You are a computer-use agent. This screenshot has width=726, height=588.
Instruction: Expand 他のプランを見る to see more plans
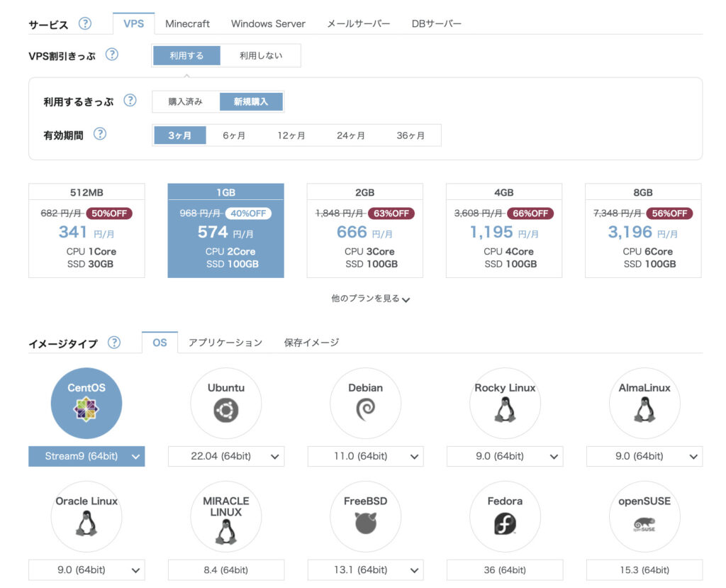[370, 299]
